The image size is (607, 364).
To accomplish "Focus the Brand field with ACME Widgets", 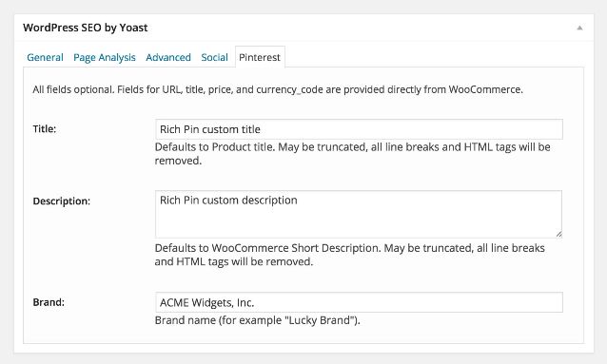I will pos(359,302).
